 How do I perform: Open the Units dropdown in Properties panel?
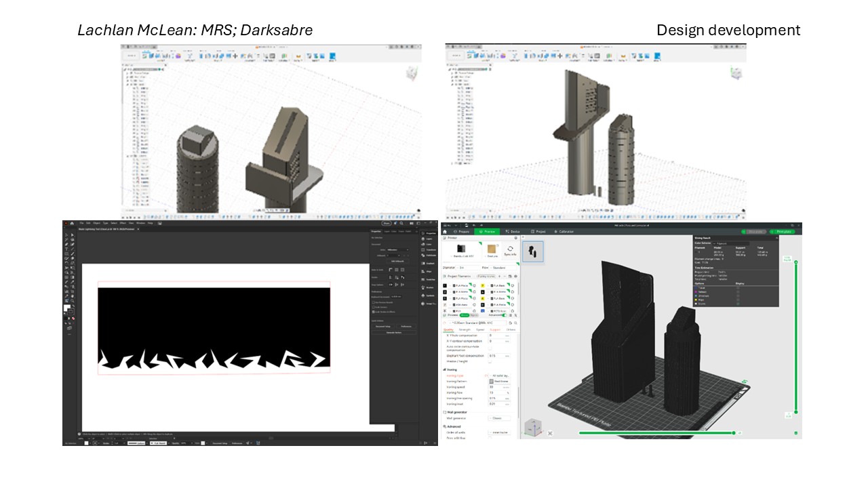[397, 250]
